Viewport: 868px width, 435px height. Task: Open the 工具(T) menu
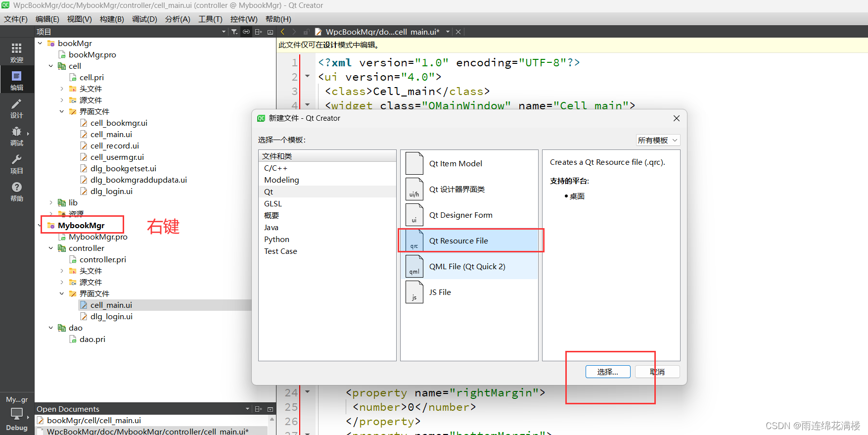tap(210, 19)
